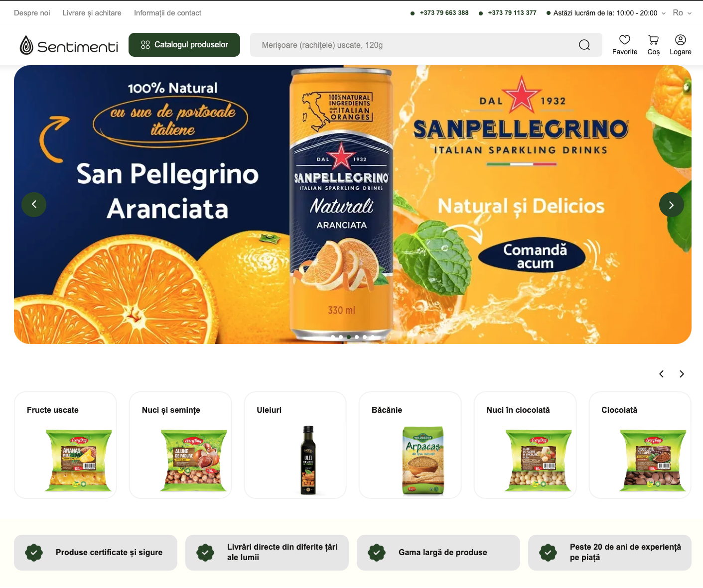This screenshot has width=703, height=588.
Task: Open the Favorite heart icon
Action: 624,40
